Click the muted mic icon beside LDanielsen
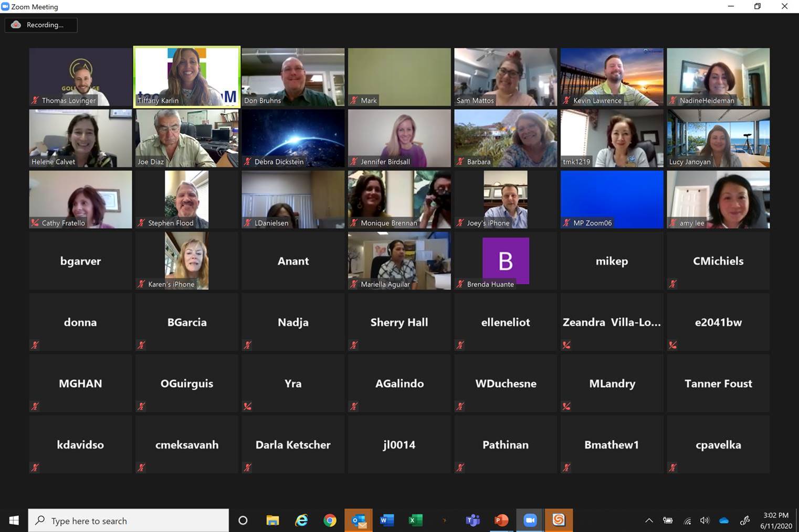 point(248,223)
